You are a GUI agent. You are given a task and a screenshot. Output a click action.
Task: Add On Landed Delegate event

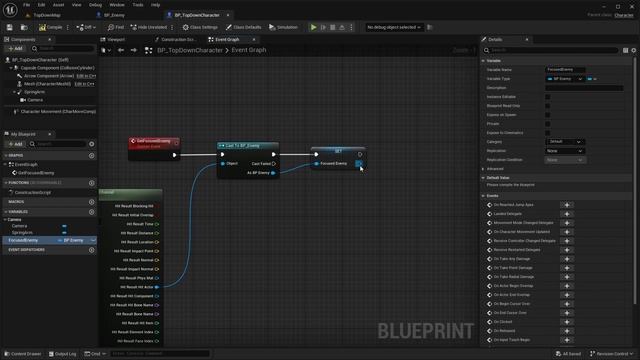[567, 214]
